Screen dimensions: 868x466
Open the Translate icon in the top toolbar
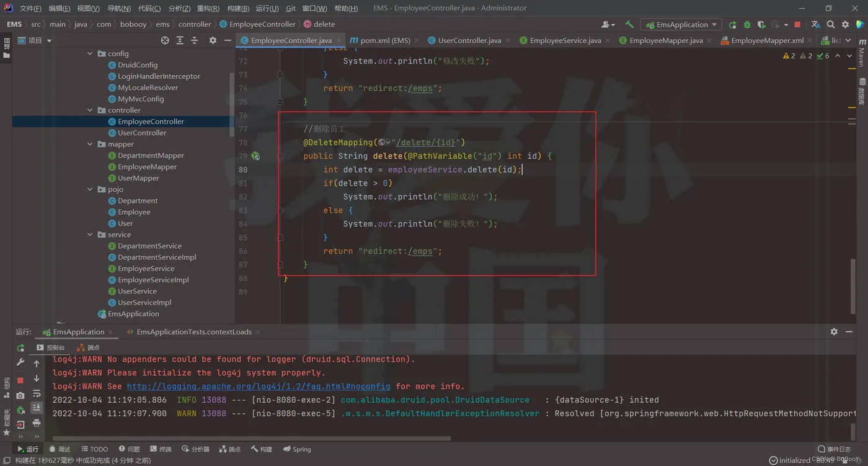coord(815,25)
